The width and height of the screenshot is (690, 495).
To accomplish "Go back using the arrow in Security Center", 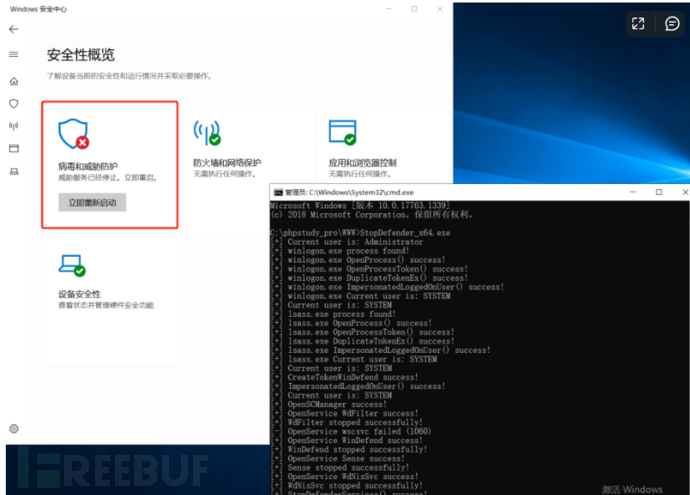I will point(14,29).
